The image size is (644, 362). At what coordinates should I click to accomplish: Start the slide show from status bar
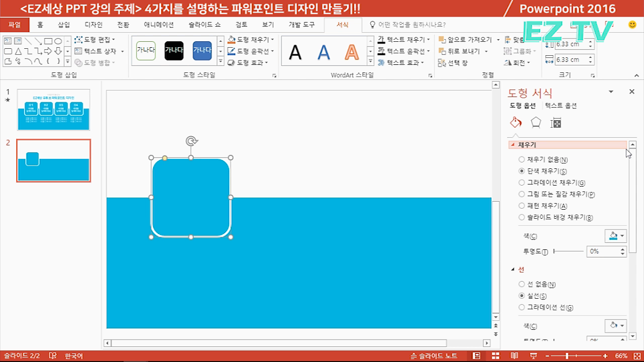[533, 356]
